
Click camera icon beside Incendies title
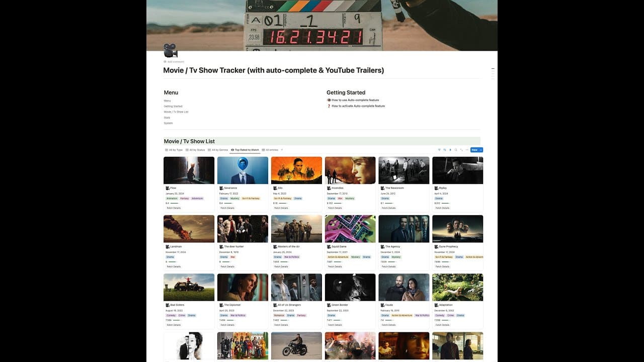pyautogui.click(x=329, y=188)
